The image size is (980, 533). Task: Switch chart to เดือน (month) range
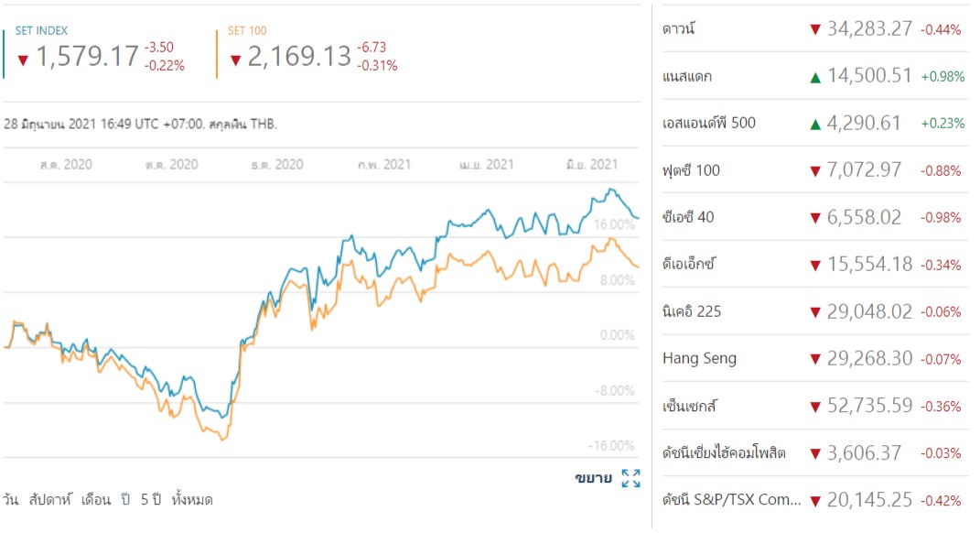click(96, 500)
